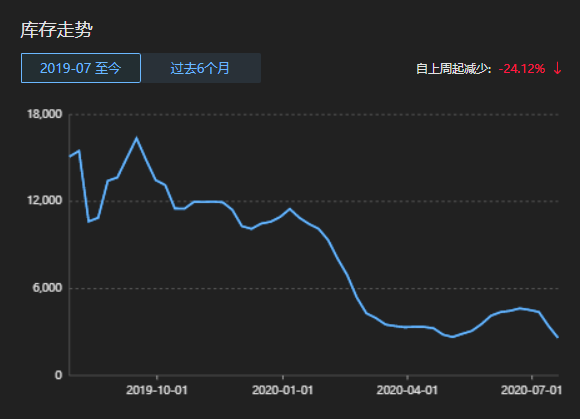The width and height of the screenshot is (580, 419).
Task: Select the 2019-07 至今 tab
Action: (81, 68)
